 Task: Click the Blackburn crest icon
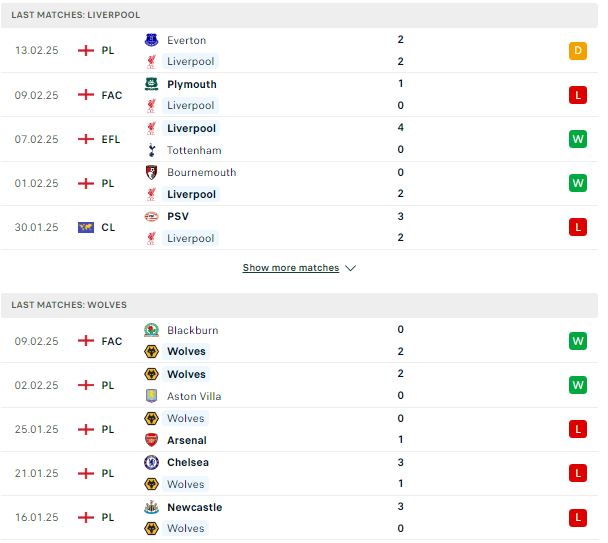151,330
